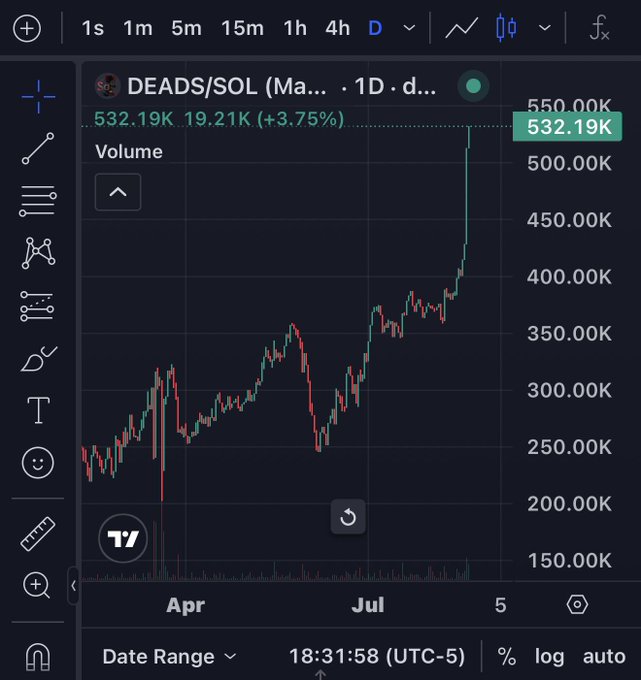Switch to 5m timeframe

pos(186,29)
